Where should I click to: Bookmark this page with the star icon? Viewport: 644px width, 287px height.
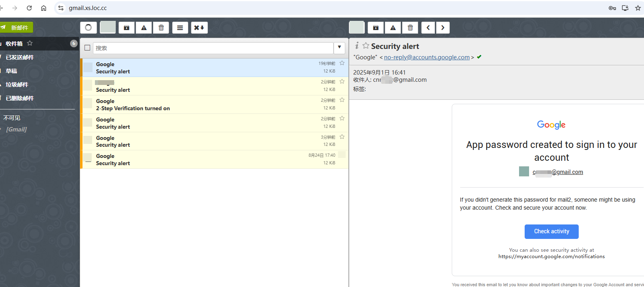pyautogui.click(x=638, y=8)
